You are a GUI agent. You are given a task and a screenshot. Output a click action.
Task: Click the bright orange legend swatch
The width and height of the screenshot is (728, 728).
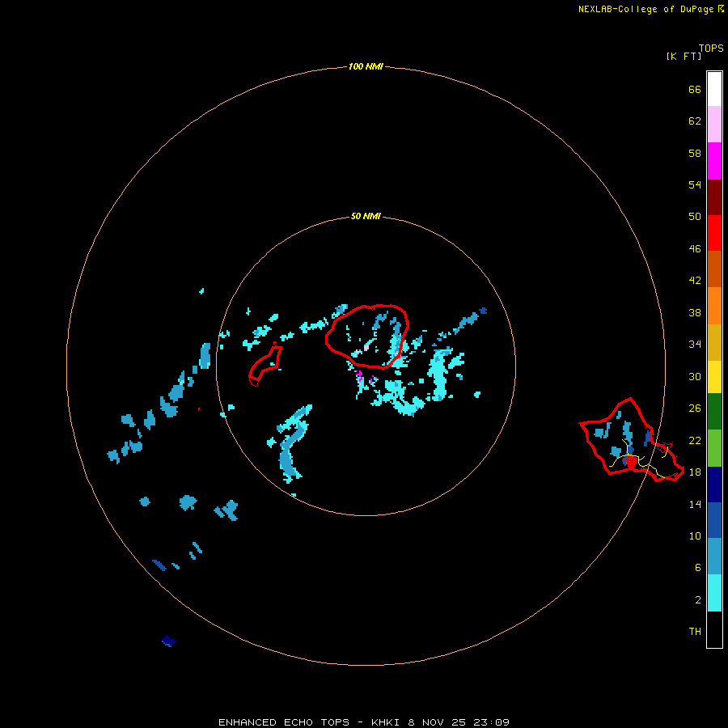[714, 306]
